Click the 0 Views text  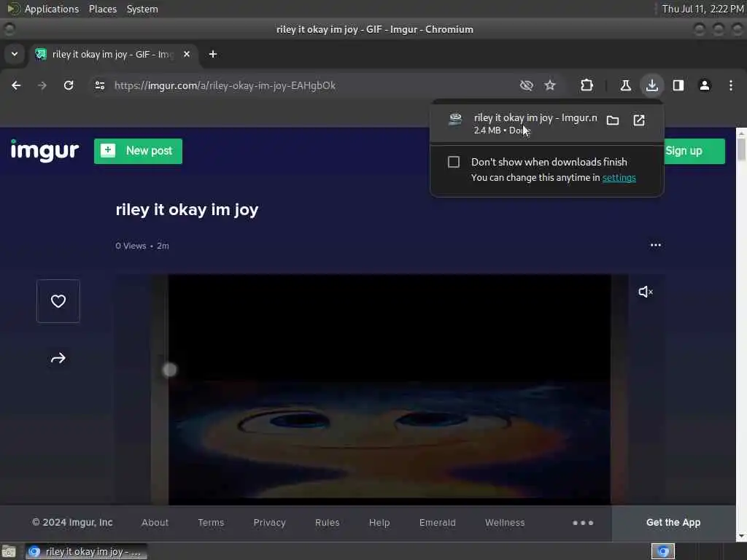point(131,246)
